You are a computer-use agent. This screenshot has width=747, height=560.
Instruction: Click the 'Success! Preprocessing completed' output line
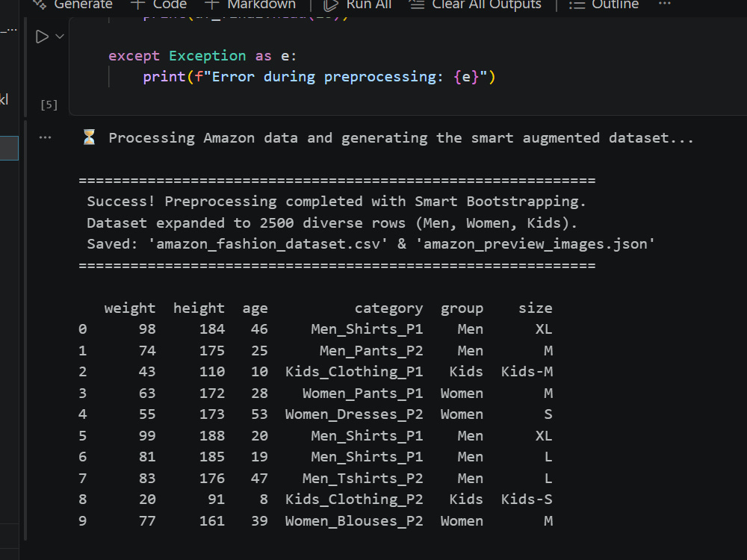click(x=336, y=202)
